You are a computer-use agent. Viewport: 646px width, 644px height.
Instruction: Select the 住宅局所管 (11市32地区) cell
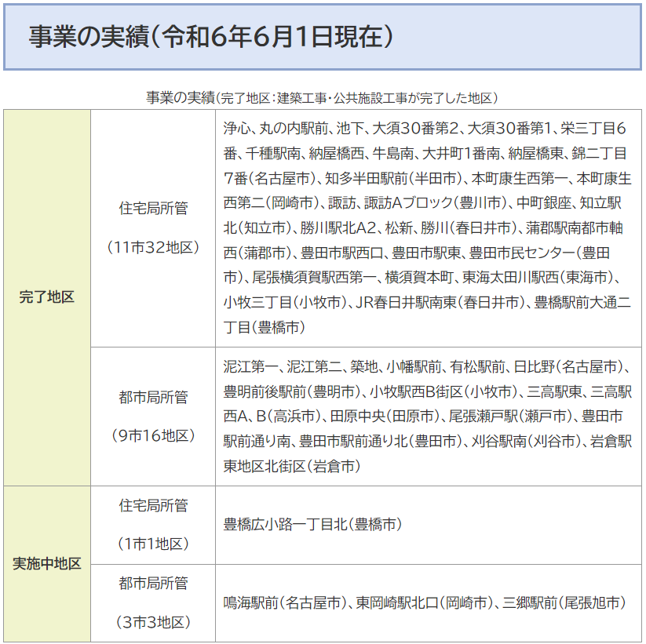[153, 228]
